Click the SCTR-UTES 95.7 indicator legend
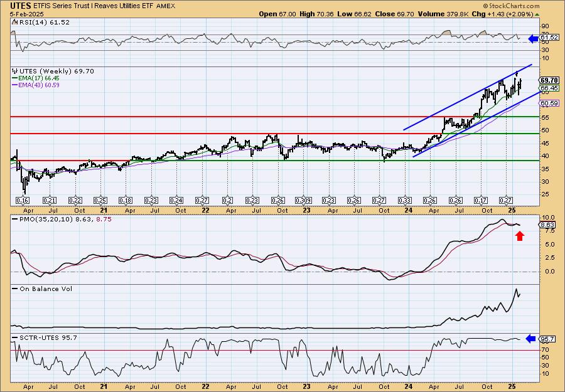 48,337
